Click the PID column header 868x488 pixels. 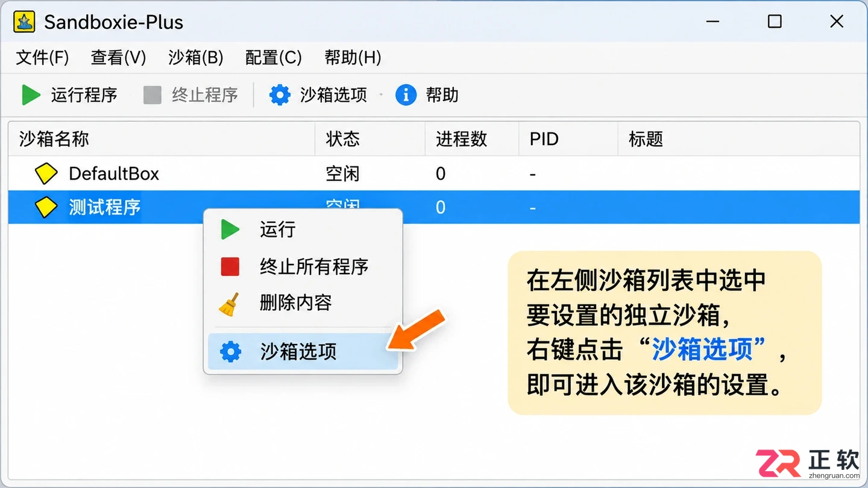(x=568, y=139)
